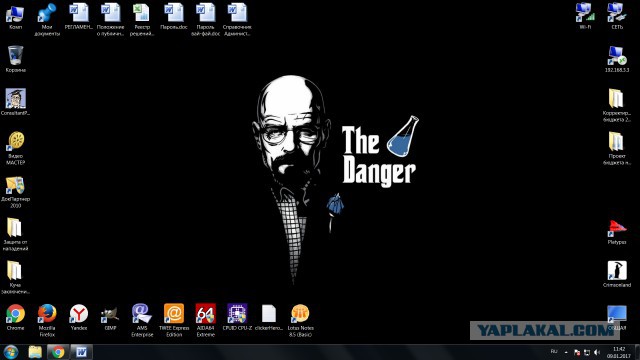Launch the TWEE Express Edition shortcut

tap(174, 320)
